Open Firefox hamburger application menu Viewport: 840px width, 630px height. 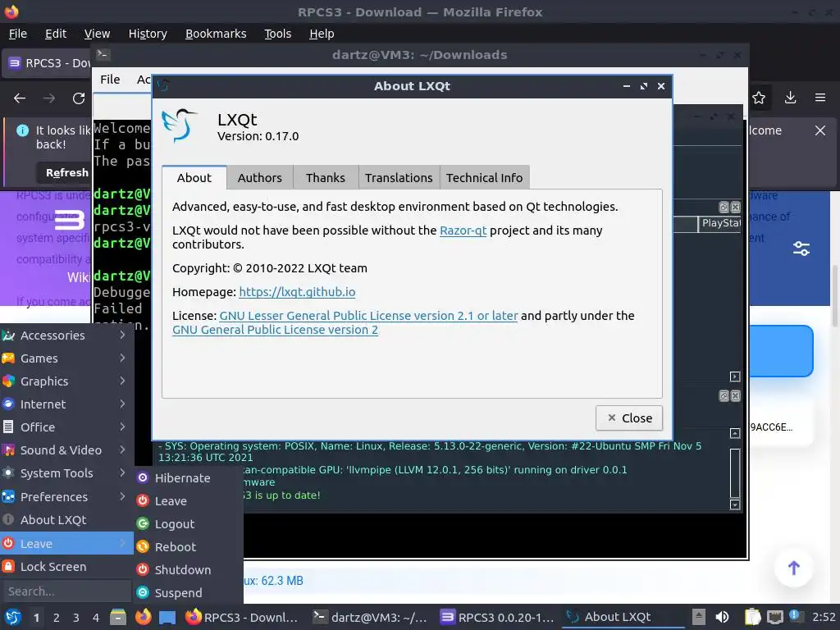[820, 98]
